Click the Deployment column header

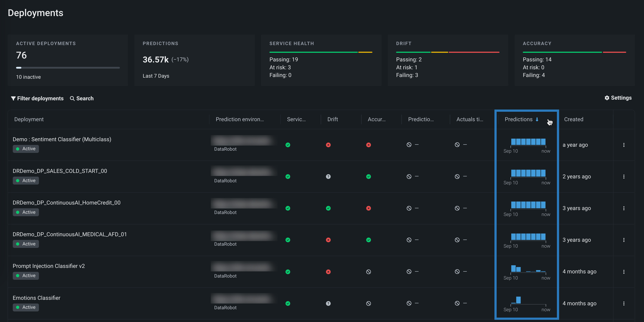click(x=29, y=119)
